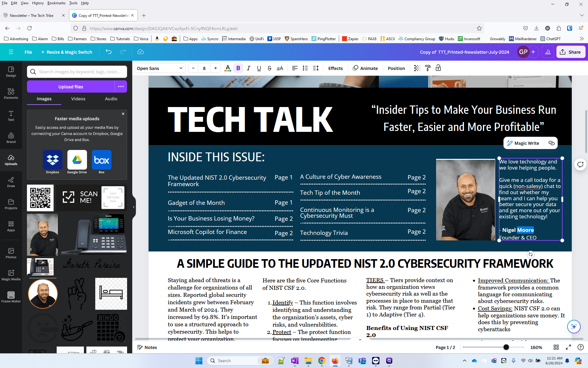The height and width of the screenshot is (368, 588).
Task: Open the Elements sidebar panel
Action: click(11, 94)
